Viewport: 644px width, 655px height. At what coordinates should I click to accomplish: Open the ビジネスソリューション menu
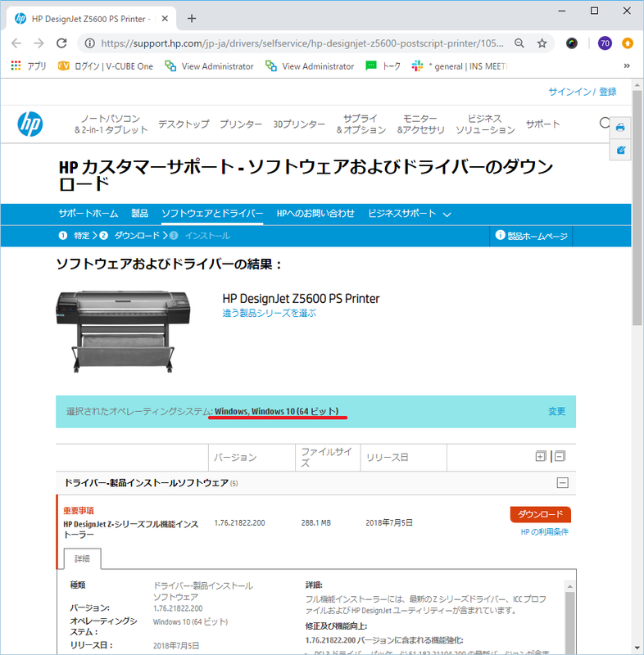[485, 124]
